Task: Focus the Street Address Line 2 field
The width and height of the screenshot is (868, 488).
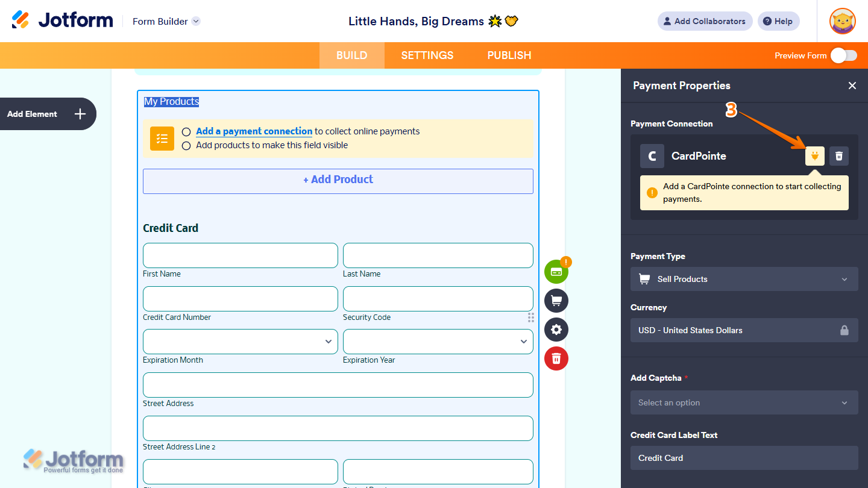Action: pyautogui.click(x=338, y=428)
